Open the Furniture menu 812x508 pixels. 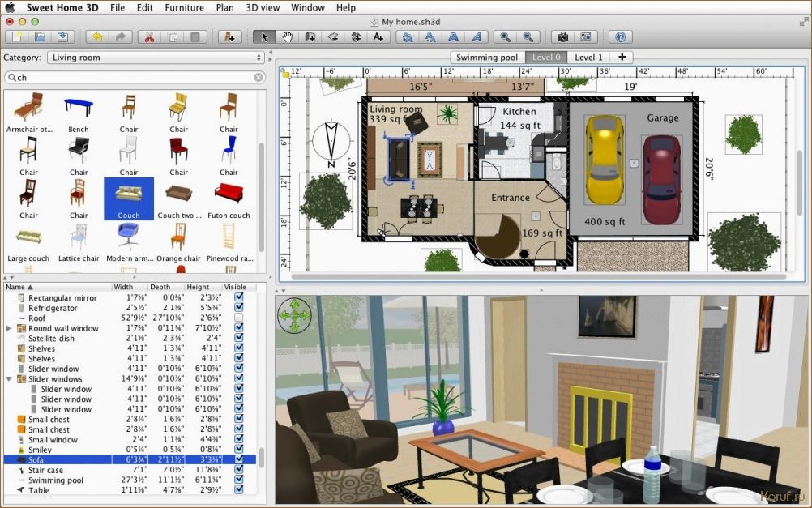pyautogui.click(x=184, y=7)
